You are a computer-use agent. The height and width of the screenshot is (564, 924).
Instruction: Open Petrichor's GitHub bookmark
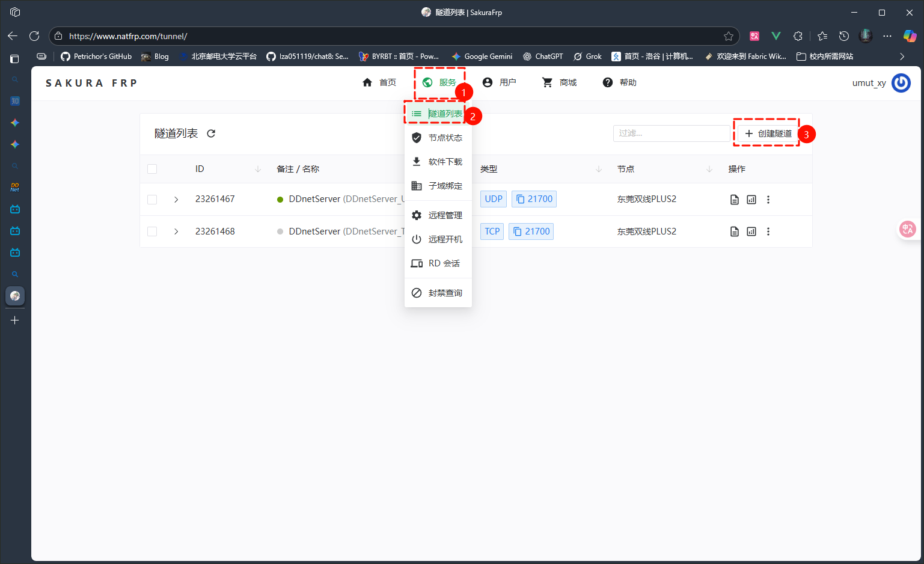[96, 57]
